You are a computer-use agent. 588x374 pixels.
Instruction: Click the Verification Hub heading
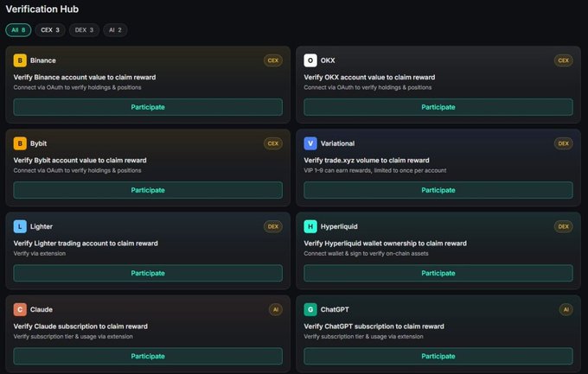(x=42, y=9)
